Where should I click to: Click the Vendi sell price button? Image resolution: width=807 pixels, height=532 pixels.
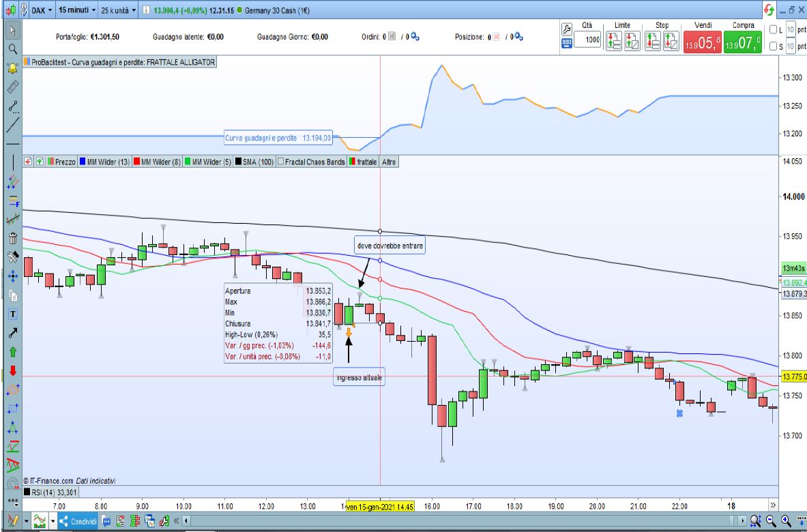click(x=703, y=42)
